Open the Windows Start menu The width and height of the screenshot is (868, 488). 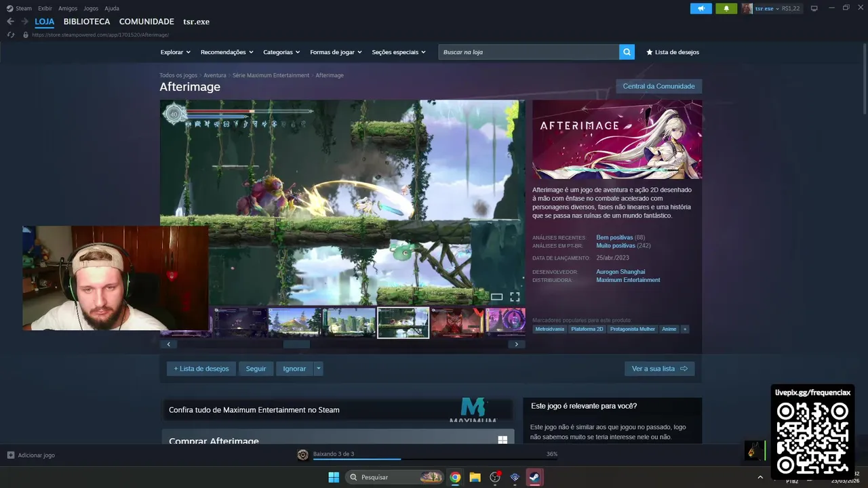pyautogui.click(x=334, y=477)
